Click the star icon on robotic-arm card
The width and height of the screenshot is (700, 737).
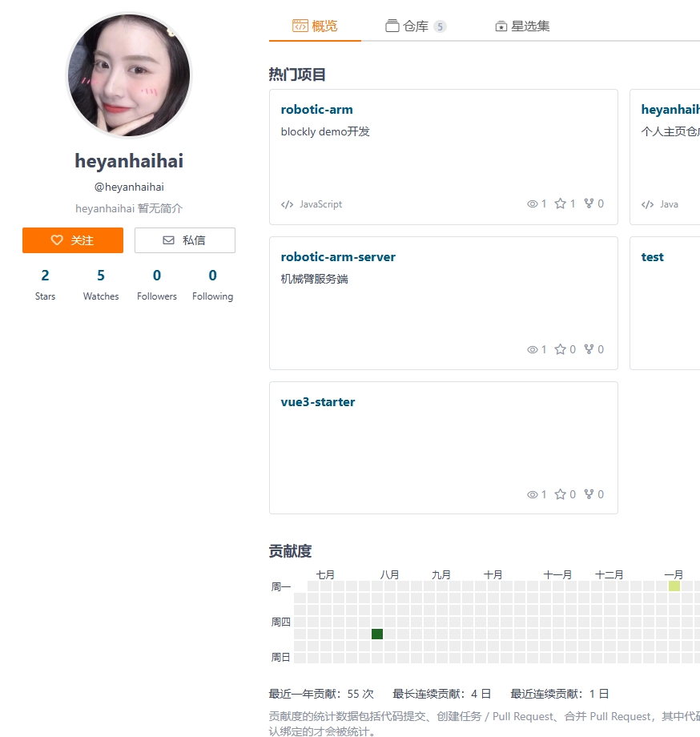[560, 203]
